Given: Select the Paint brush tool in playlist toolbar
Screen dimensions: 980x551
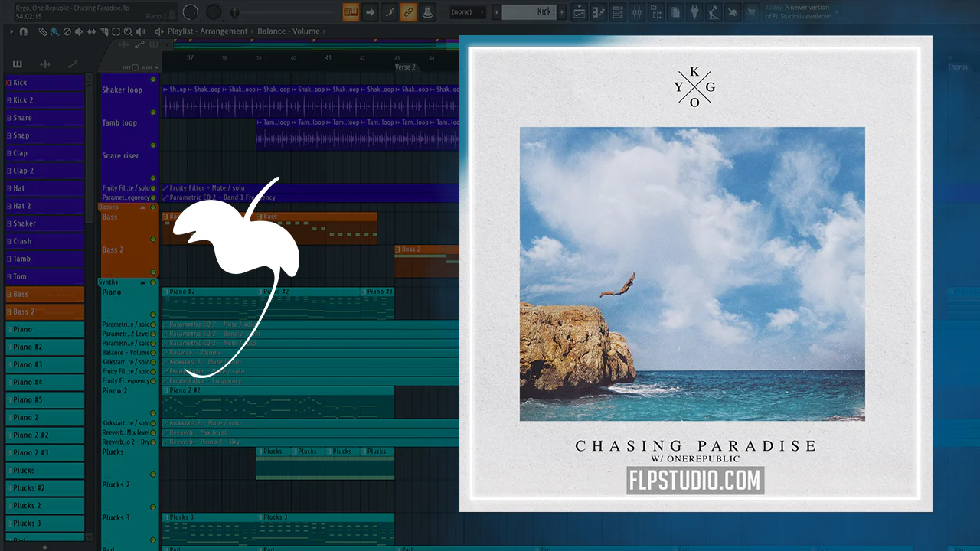Looking at the screenshot, I should [x=54, y=31].
